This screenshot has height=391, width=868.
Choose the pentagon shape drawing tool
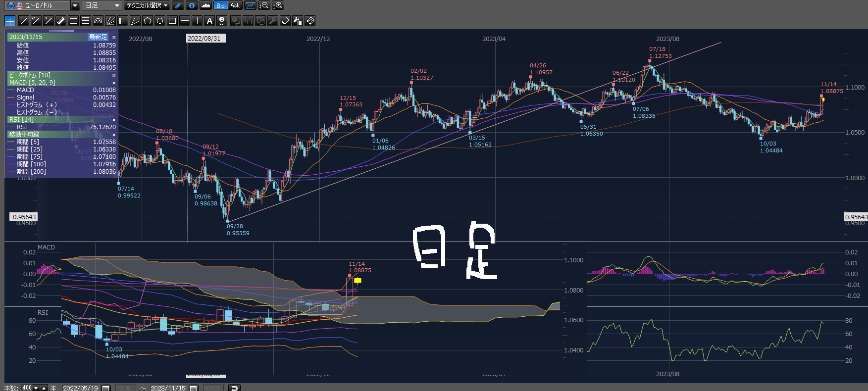tap(148, 21)
